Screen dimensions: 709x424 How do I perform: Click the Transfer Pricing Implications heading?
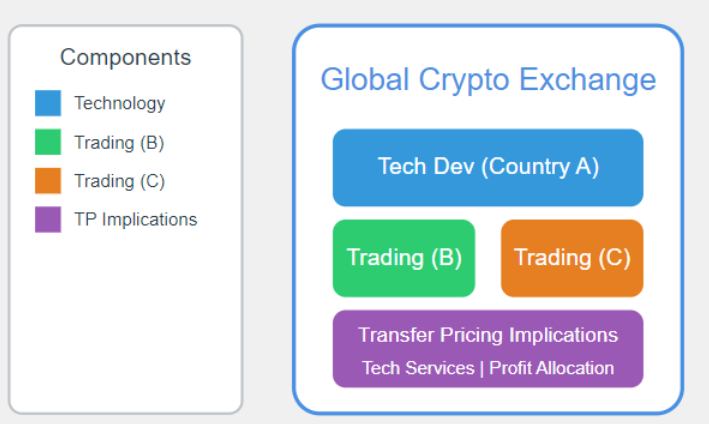coord(487,335)
